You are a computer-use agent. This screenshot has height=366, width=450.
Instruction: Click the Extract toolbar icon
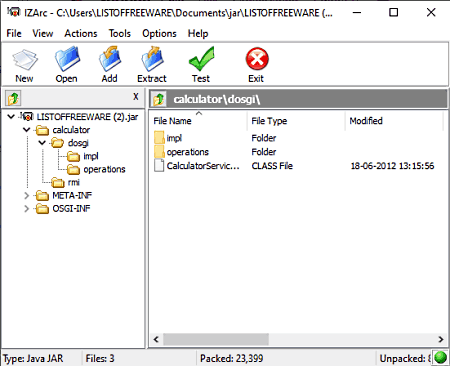(x=152, y=59)
